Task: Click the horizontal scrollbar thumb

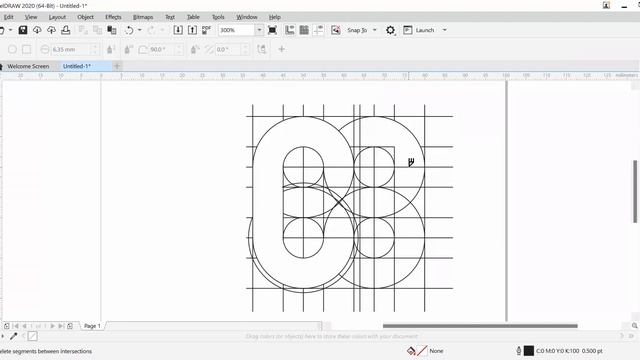Action: pos(480,326)
